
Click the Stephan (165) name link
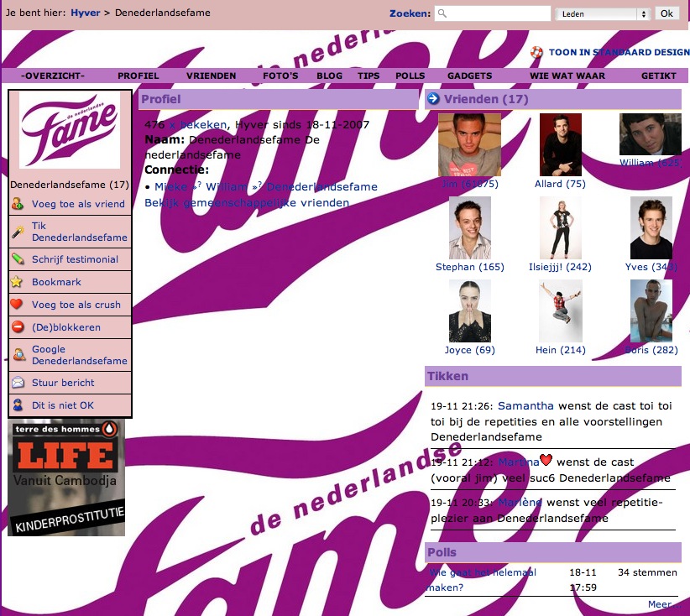click(469, 267)
